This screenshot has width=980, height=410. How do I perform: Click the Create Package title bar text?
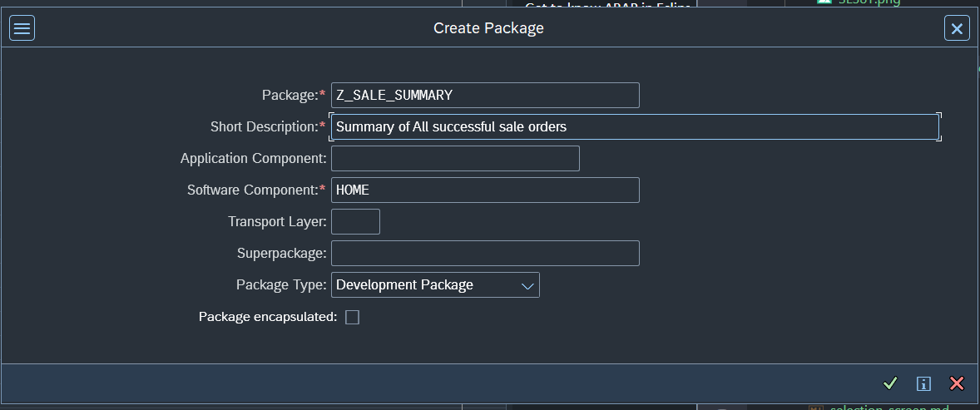coord(488,28)
